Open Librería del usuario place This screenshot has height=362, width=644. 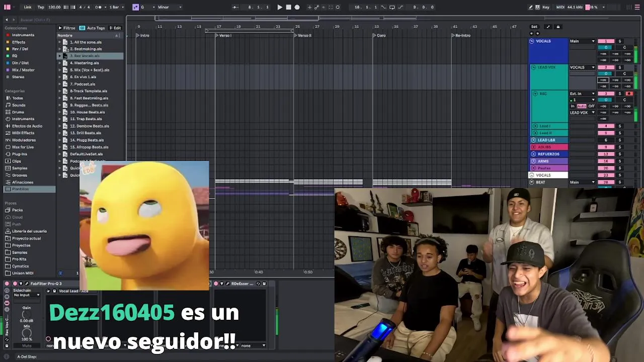pyautogui.click(x=29, y=231)
